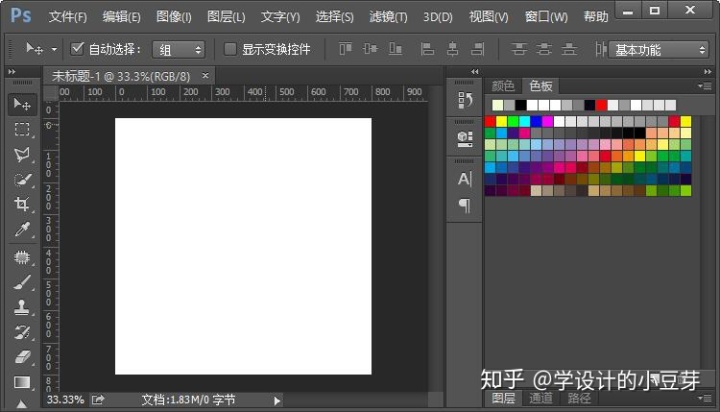Select the History Brush tool
Screen dimensions: 720x412
pyautogui.click(x=22, y=332)
